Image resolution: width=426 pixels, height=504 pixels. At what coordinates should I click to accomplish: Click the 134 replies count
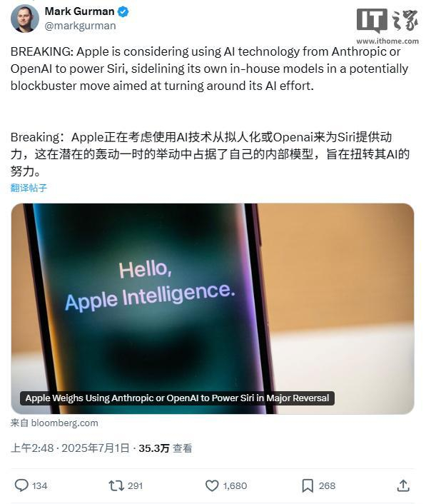(x=39, y=485)
